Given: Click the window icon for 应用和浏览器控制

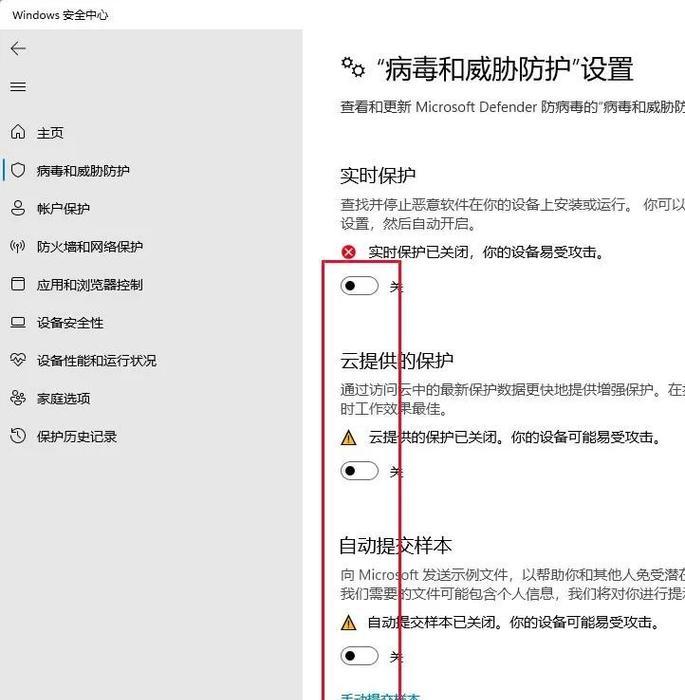Looking at the screenshot, I should [x=18, y=284].
